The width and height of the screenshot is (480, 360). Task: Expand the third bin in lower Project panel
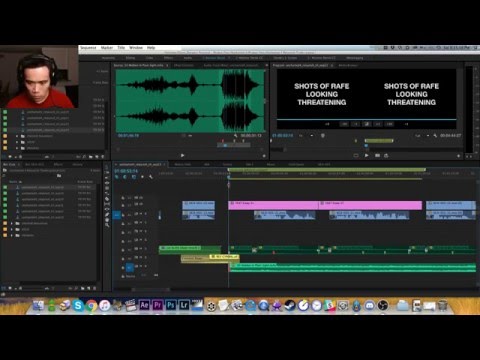coord(12,235)
